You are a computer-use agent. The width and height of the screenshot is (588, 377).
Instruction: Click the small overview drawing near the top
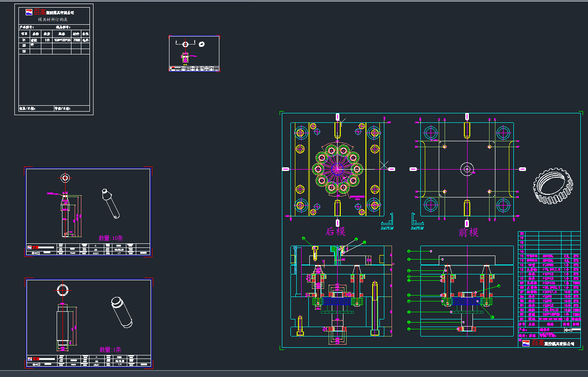click(x=193, y=52)
